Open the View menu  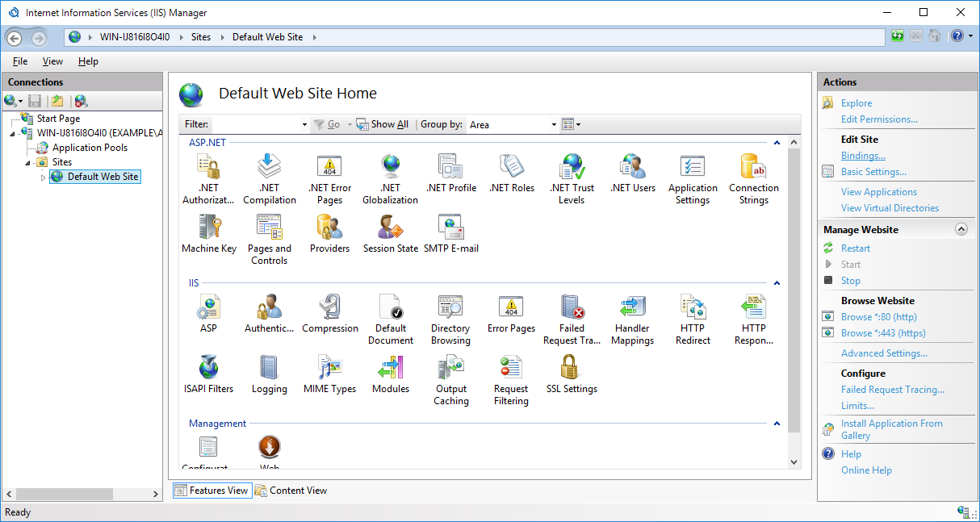click(x=52, y=61)
